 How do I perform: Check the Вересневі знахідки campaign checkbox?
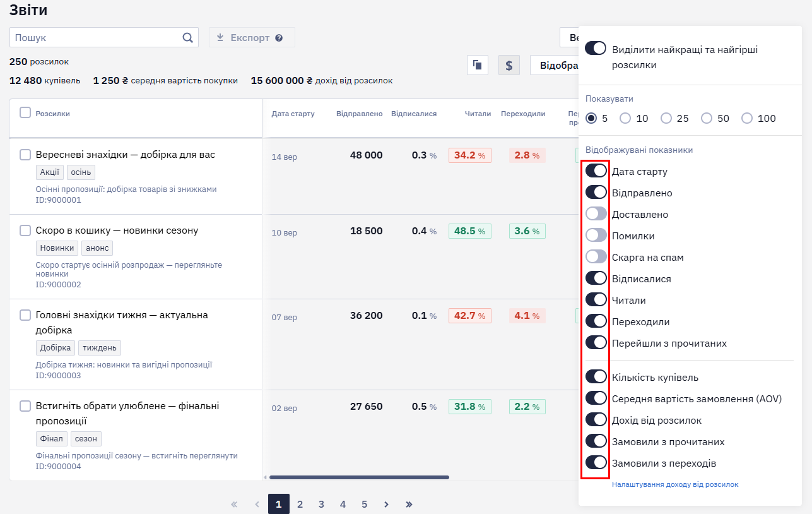point(25,155)
